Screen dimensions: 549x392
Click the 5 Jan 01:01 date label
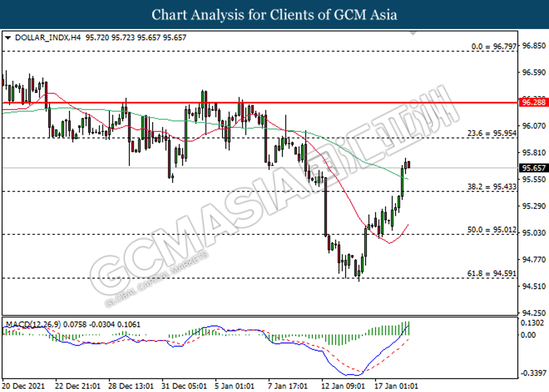234,386
